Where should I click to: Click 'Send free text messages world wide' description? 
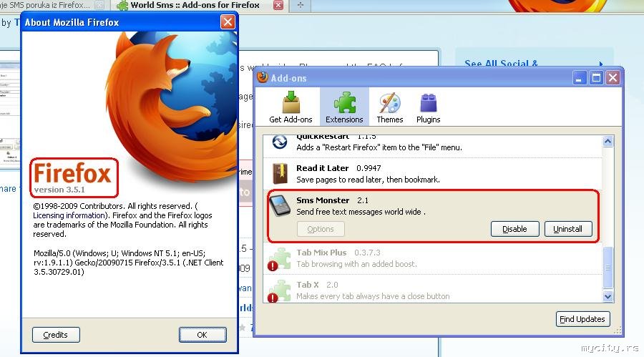click(361, 212)
